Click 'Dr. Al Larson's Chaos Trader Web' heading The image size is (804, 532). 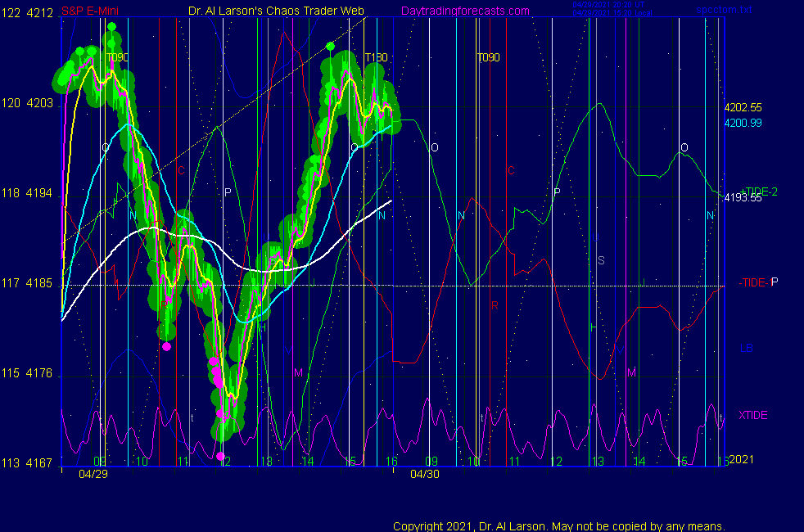276,11
